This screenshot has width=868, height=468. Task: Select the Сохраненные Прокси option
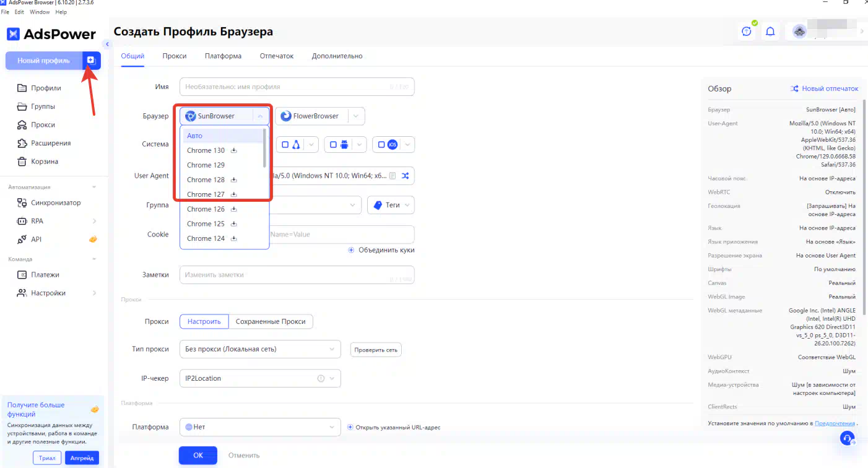pyautogui.click(x=271, y=322)
